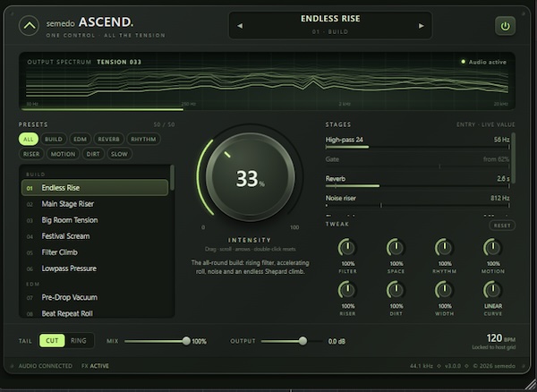
Task: Click the DIRT tweak knob
Action: [396, 290]
